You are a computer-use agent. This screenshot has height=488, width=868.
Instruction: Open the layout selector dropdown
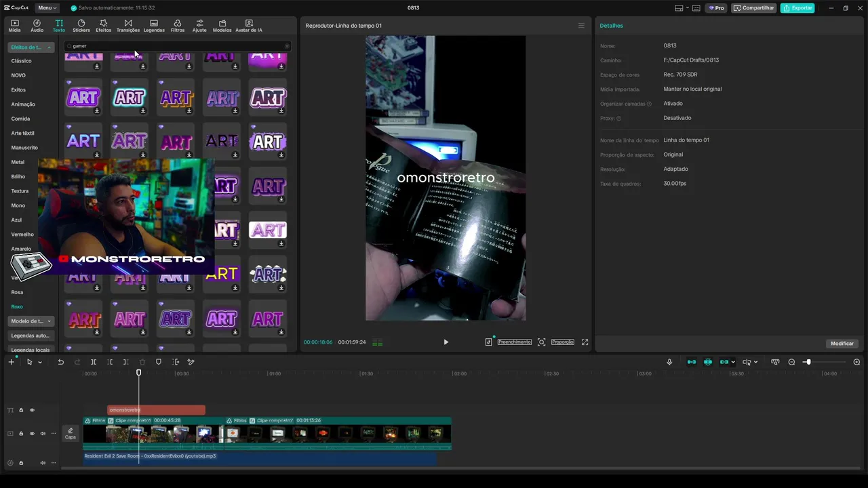pos(682,8)
